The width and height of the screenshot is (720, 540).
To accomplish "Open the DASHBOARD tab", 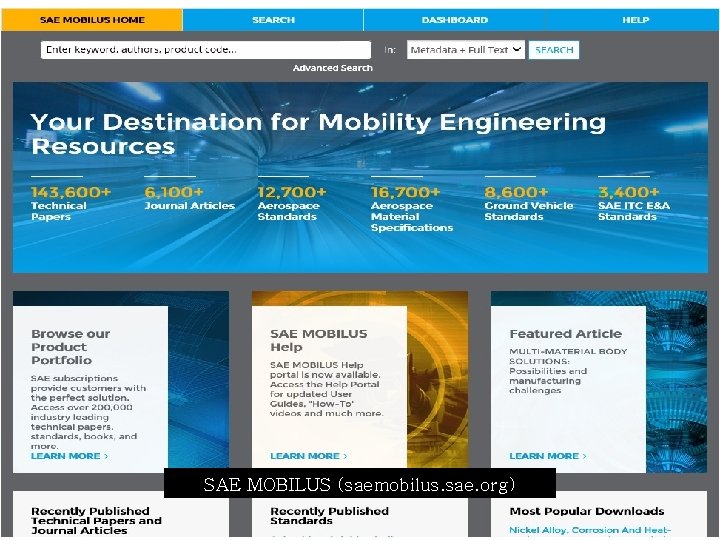I will point(455,20).
